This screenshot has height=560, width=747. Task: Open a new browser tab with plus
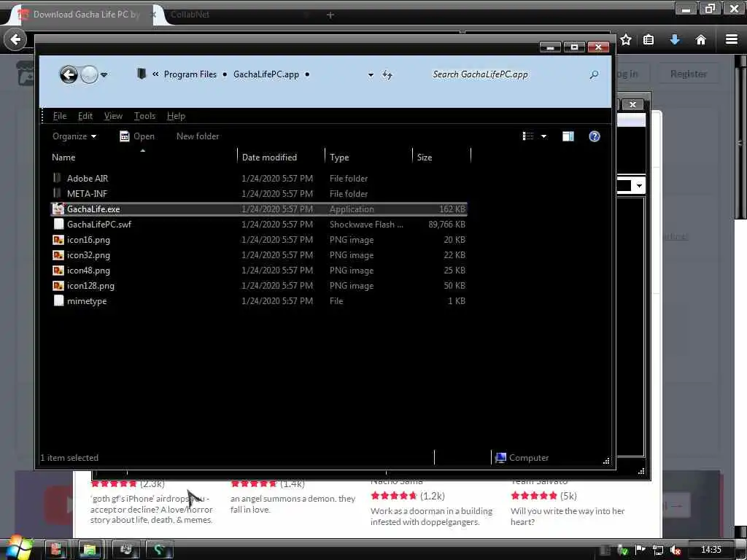point(330,15)
